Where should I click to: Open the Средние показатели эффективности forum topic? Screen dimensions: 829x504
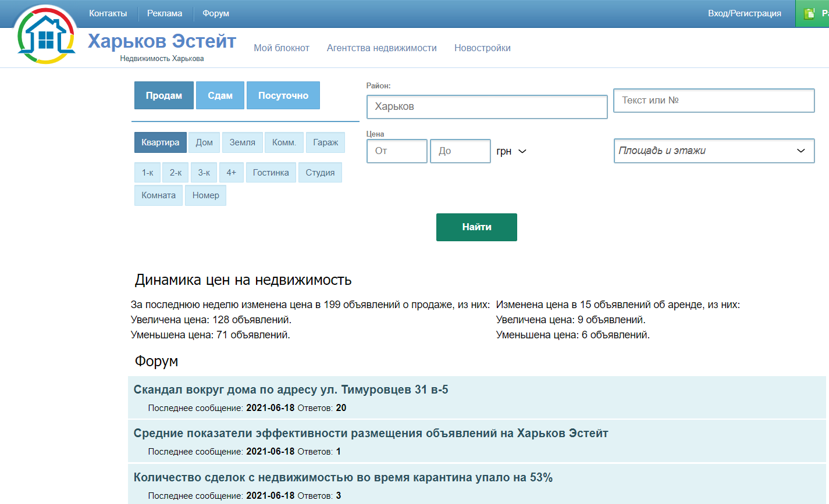click(x=371, y=433)
